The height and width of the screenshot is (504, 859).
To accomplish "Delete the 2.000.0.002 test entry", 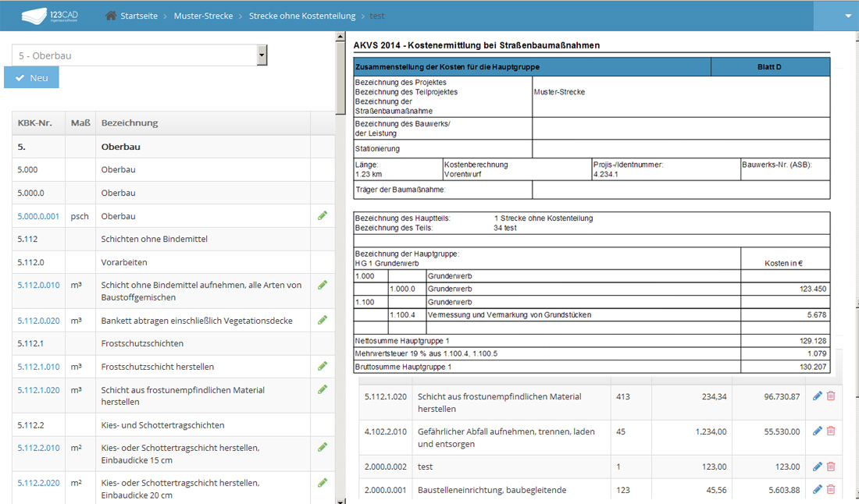I will [x=831, y=467].
